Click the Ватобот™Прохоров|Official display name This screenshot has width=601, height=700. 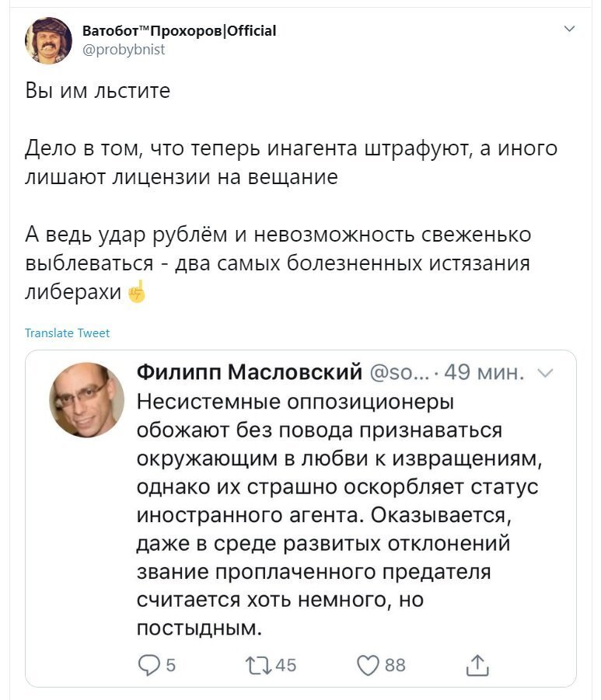coord(179,31)
